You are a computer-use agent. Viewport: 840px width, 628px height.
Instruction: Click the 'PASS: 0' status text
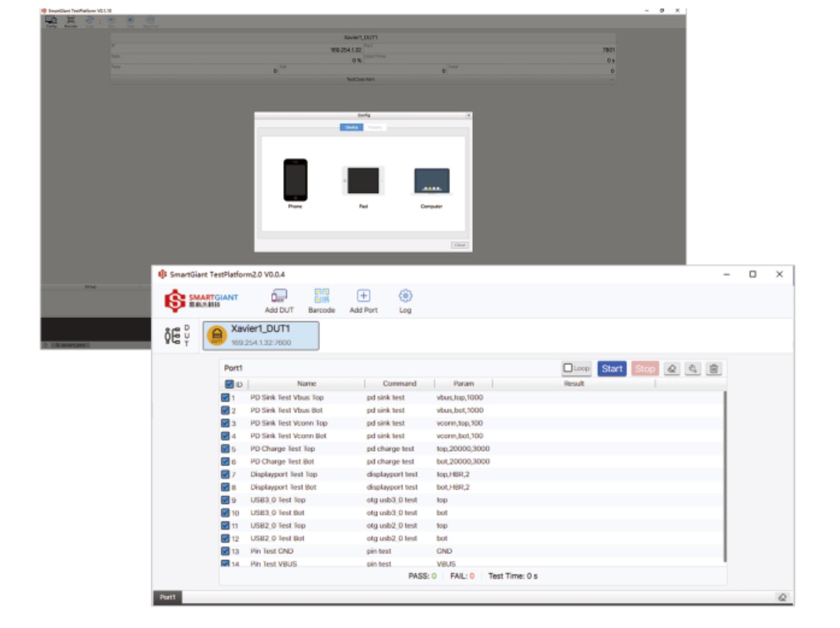click(x=422, y=576)
